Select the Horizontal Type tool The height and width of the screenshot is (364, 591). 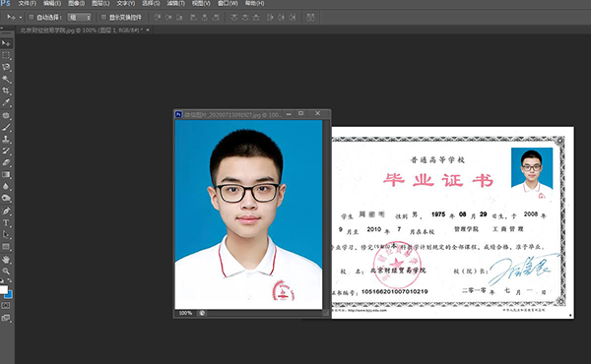click(6, 223)
